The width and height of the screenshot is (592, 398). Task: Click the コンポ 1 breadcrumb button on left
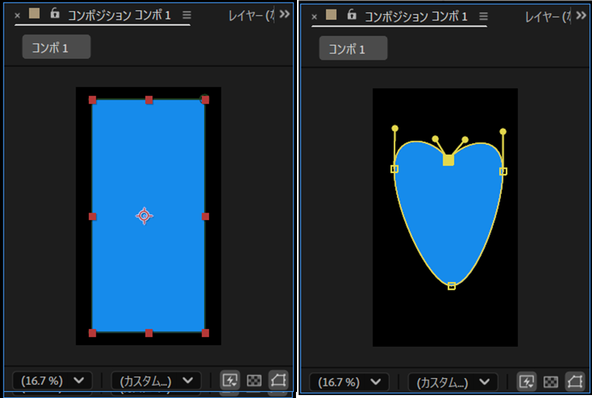(x=56, y=47)
